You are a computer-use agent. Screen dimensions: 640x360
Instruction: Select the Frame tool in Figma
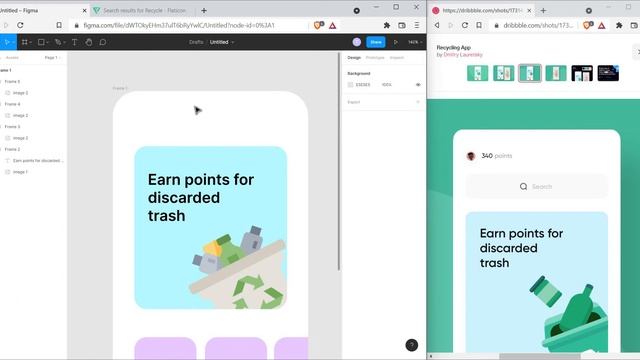click(x=24, y=42)
